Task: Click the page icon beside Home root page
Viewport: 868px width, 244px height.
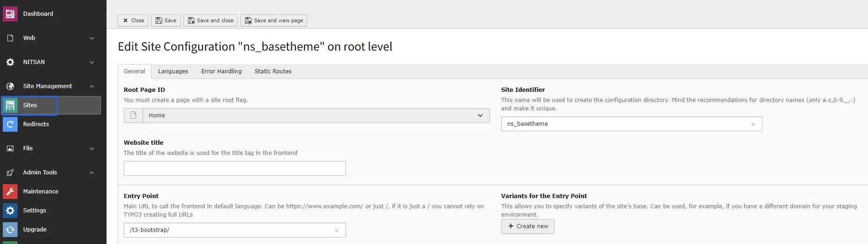Action: (133, 116)
